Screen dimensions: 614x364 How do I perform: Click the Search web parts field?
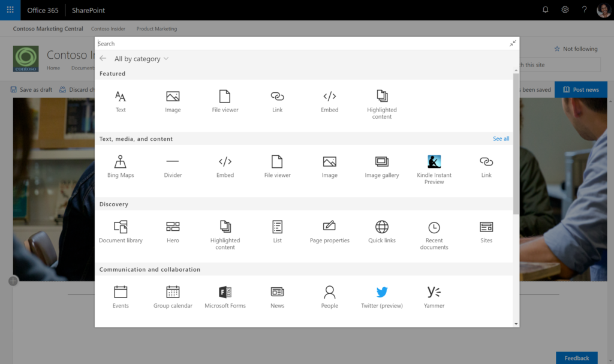(302, 44)
